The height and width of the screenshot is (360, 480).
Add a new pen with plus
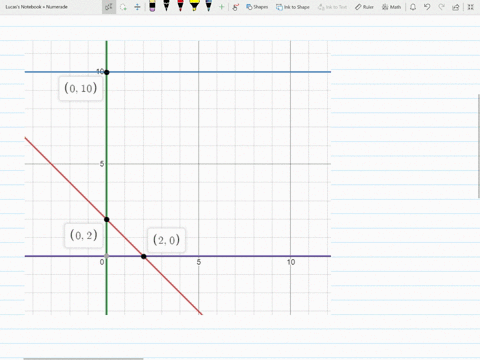coord(221,7)
